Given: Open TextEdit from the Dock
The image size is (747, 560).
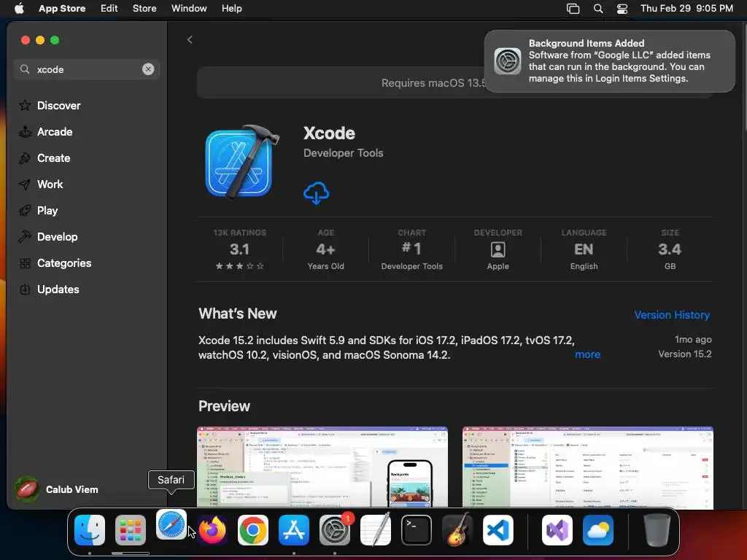Looking at the screenshot, I should (376, 530).
